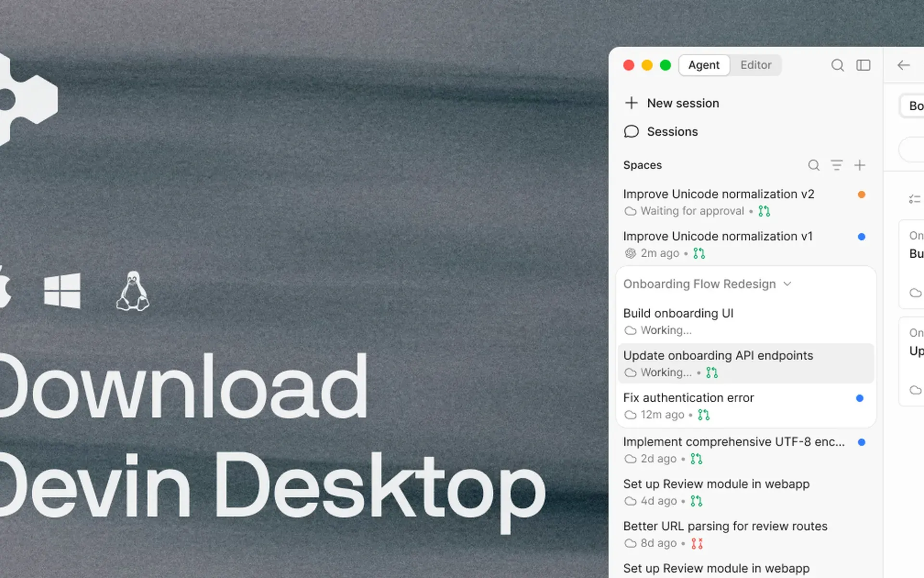Open Better URL parsing for review routes
Image resolution: width=924 pixels, height=578 pixels.
(745, 535)
